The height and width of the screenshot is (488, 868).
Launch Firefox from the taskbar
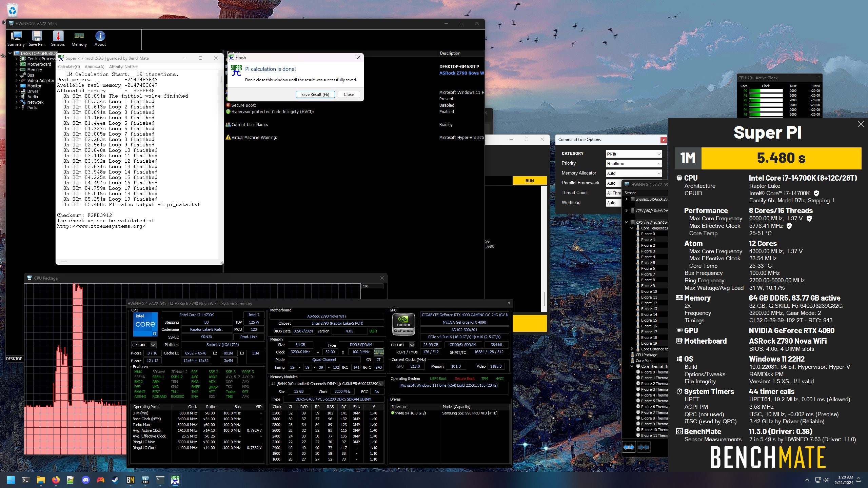coord(56,480)
